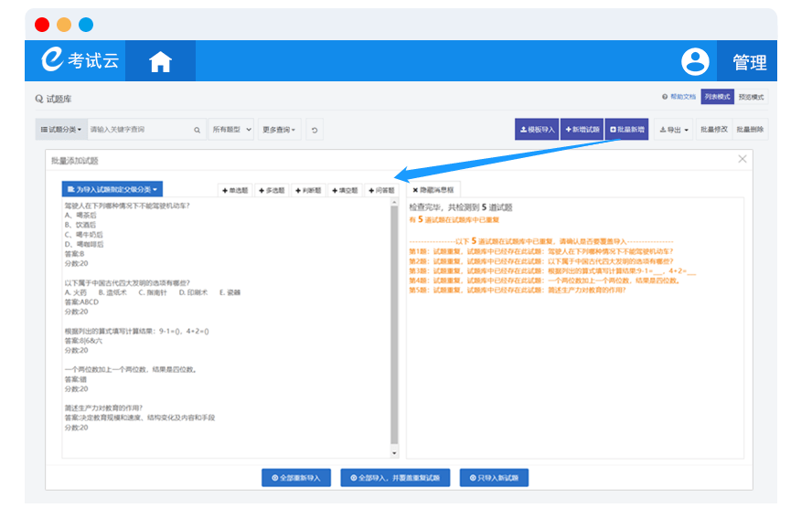The width and height of the screenshot is (812, 529).
Task: Click the '第5题' duplicate warning line
Action: coord(518,290)
